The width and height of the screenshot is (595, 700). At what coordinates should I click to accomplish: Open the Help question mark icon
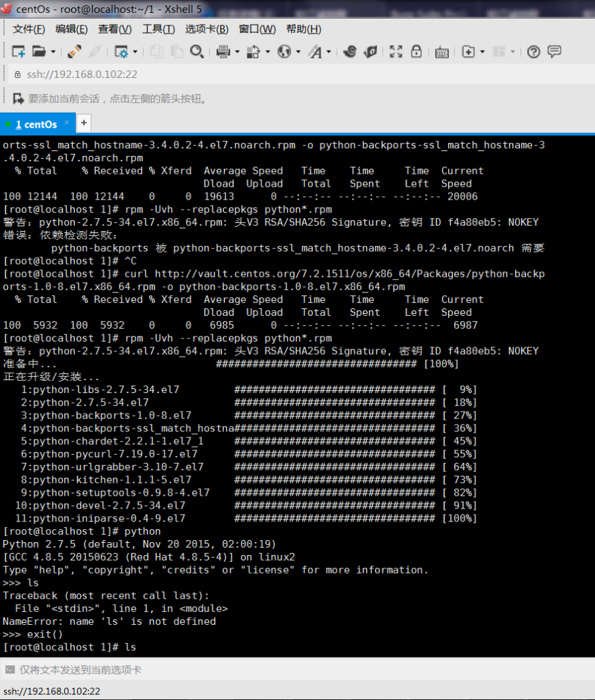[534, 52]
